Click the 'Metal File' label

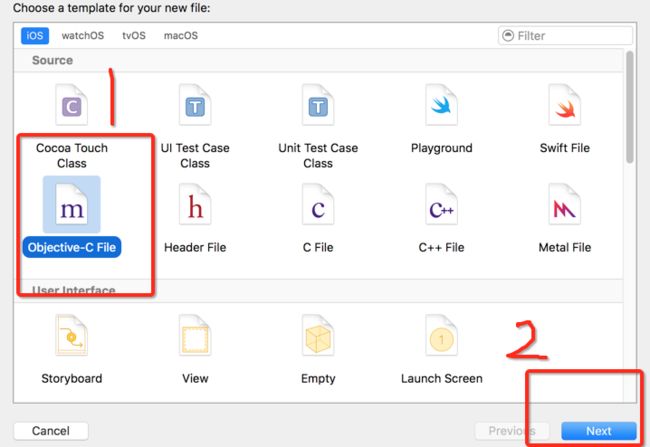[565, 248]
